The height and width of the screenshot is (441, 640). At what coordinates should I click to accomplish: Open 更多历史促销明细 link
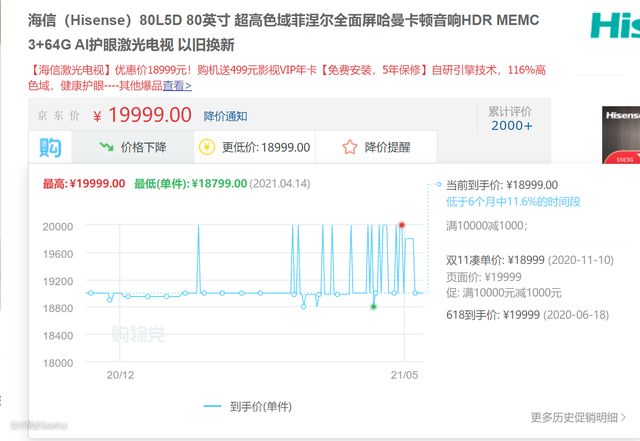[578, 417]
